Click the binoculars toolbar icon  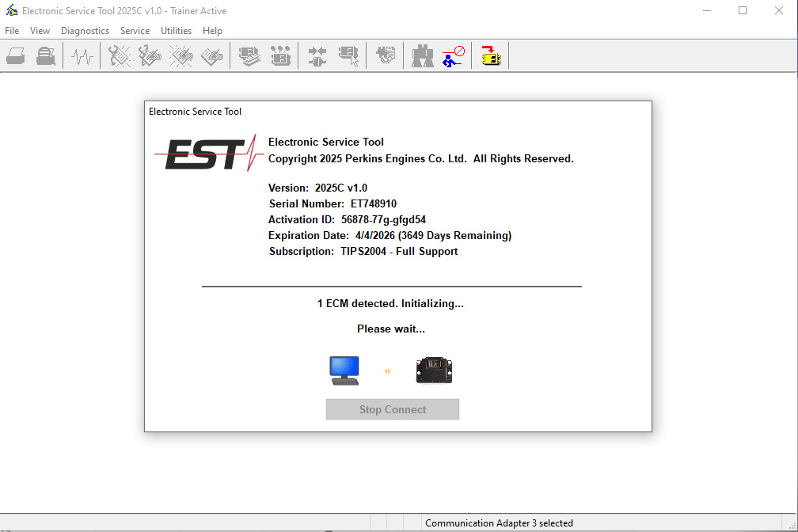click(423, 56)
